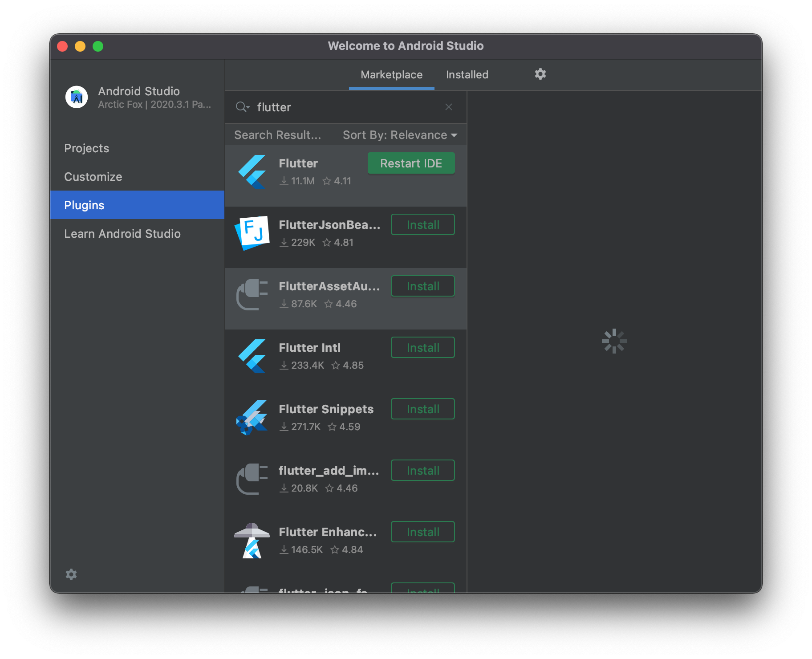Click the Android Studio app logo

pos(77,97)
